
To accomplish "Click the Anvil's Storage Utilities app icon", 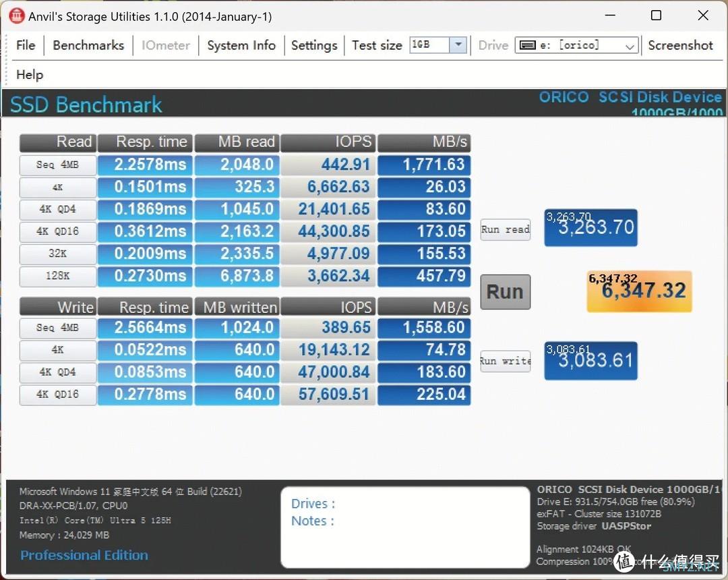I will coord(17,16).
